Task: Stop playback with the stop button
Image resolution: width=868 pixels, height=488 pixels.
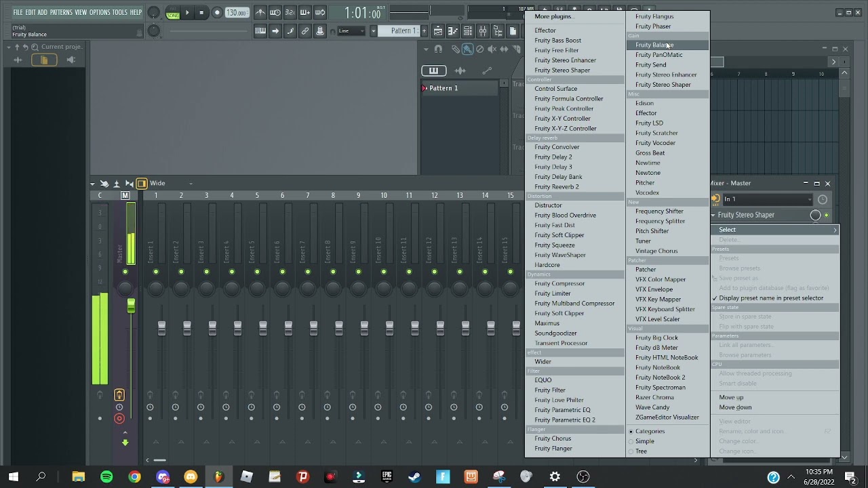Action: (x=201, y=12)
